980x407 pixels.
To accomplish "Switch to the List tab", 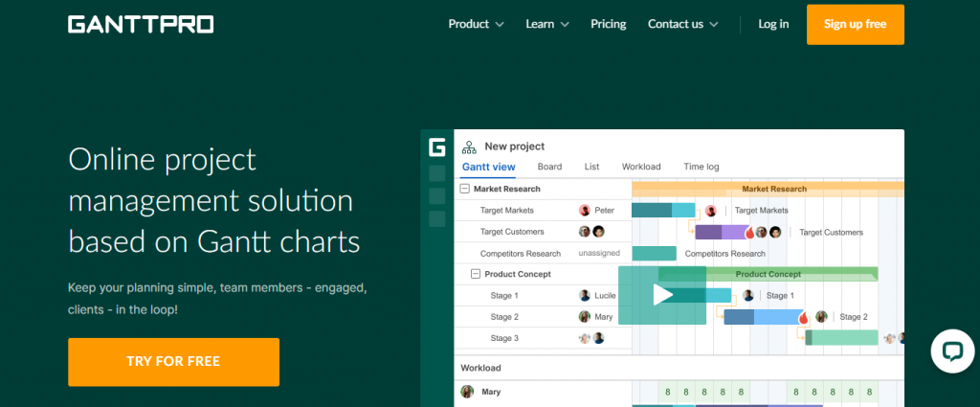I will (x=591, y=167).
